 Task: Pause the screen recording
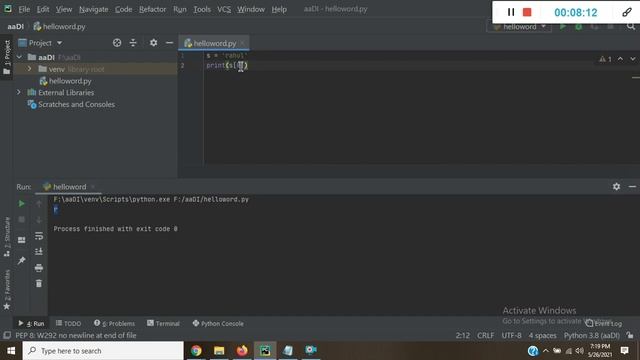(511, 12)
